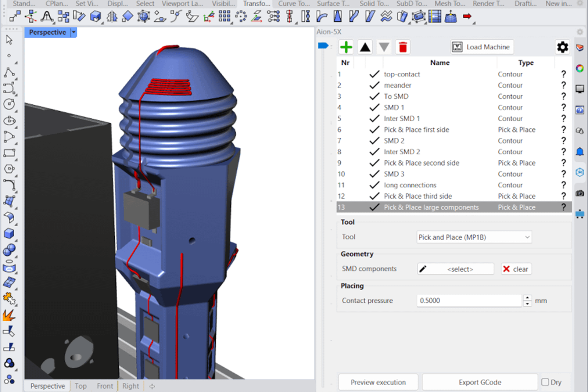Open Aion-5X settings via the gear icon
The height and width of the screenshot is (392, 588).
[562, 47]
